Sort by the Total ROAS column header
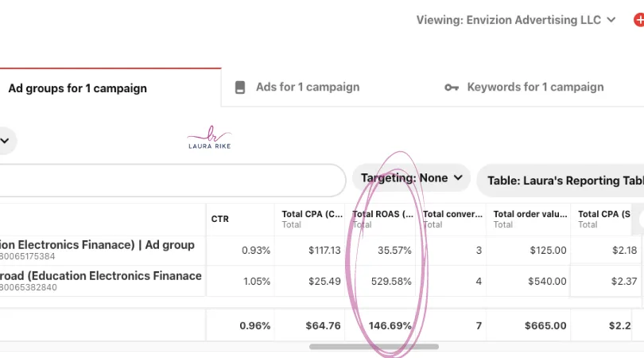Image resolution: width=644 pixels, height=358 pixels. [x=382, y=214]
